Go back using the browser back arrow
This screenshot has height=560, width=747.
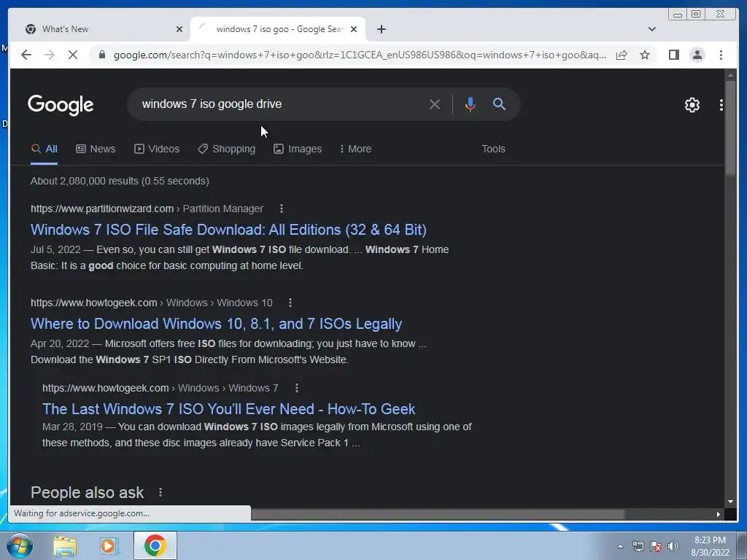(26, 55)
